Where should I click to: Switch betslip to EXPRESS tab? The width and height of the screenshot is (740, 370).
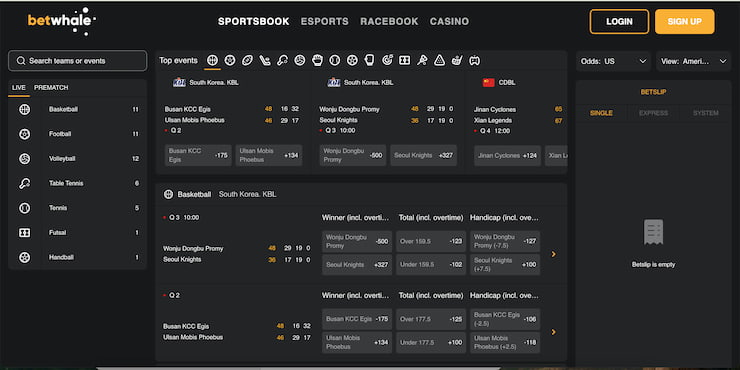(653, 113)
